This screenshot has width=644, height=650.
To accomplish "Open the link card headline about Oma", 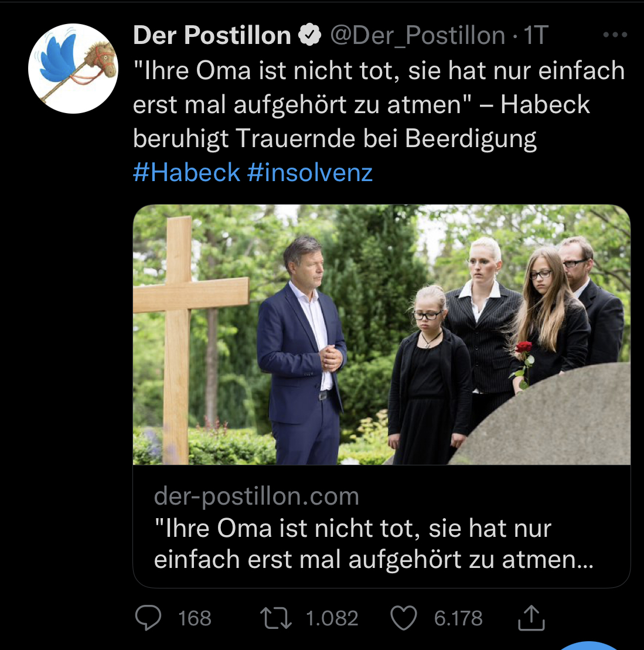I will pos(373,543).
